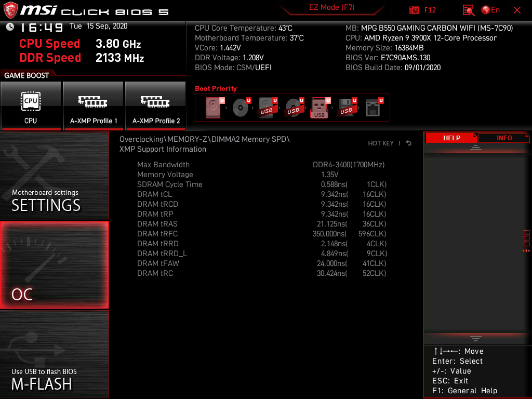
Task: Click the BIOS Ver E7C90AMS.130 text
Action: [x=388, y=58]
